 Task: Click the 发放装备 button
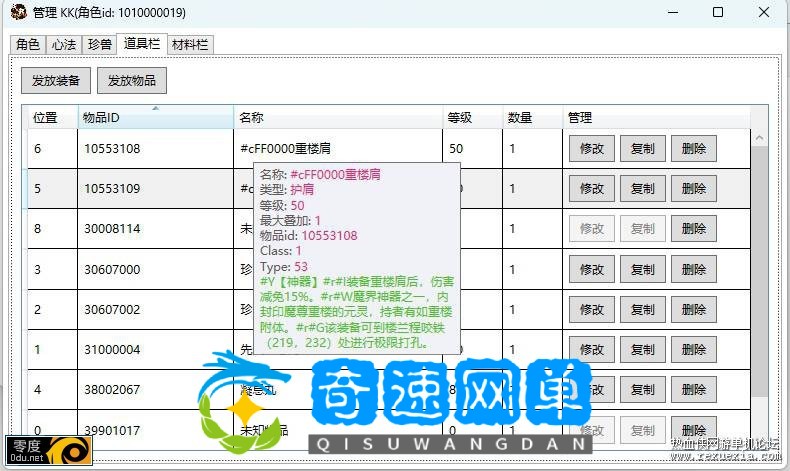(x=56, y=80)
